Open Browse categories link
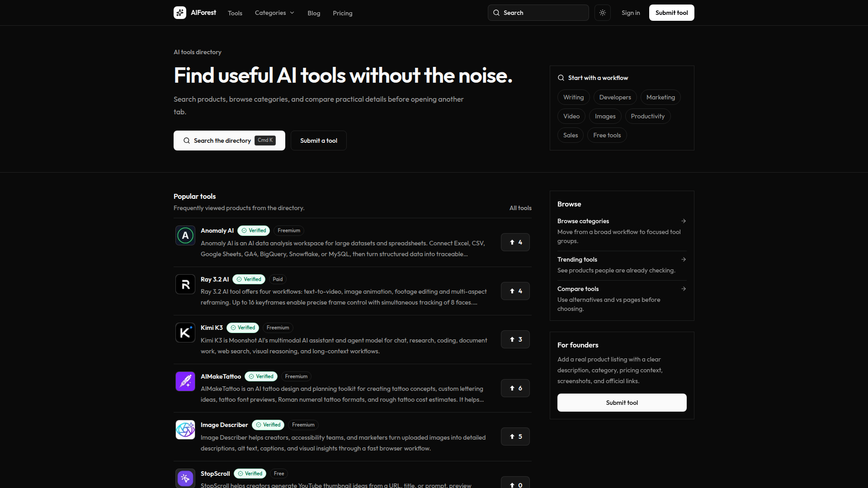This screenshot has height=488, width=868. coord(583,221)
